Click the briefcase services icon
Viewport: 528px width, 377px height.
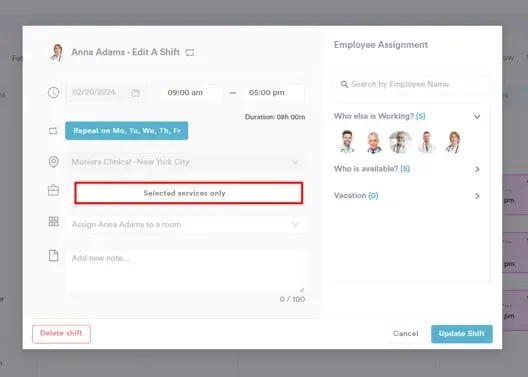[x=54, y=191]
